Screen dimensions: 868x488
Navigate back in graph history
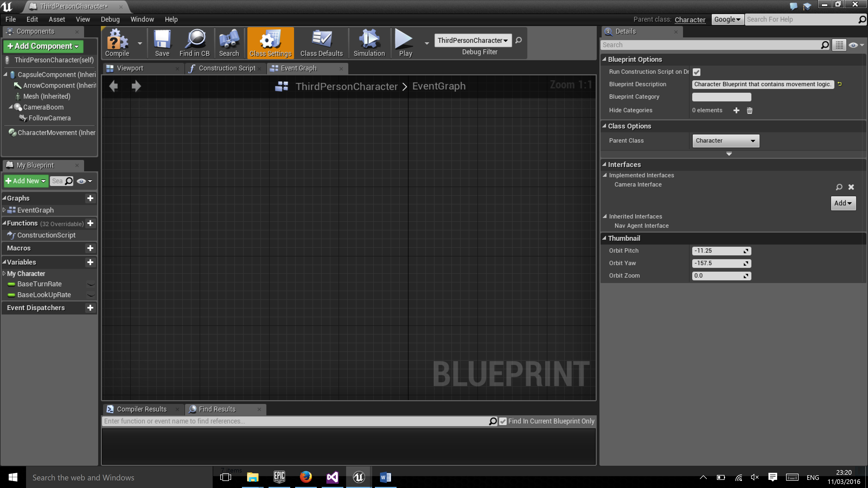[113, 86]
